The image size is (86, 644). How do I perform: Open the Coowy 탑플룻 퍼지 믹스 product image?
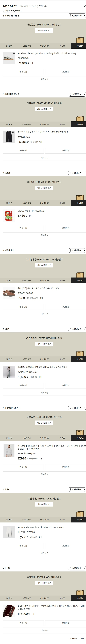coord(9,216)
